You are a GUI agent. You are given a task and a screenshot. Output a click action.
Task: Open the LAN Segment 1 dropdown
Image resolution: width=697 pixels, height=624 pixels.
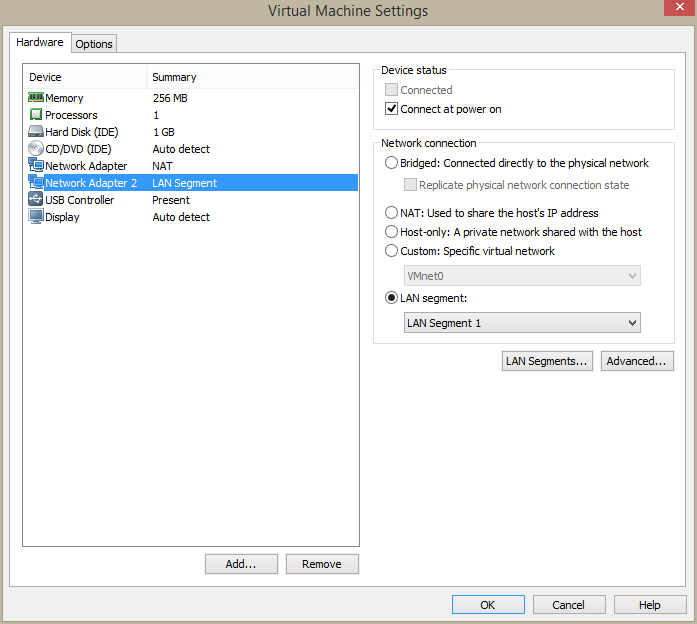point(521,323)
